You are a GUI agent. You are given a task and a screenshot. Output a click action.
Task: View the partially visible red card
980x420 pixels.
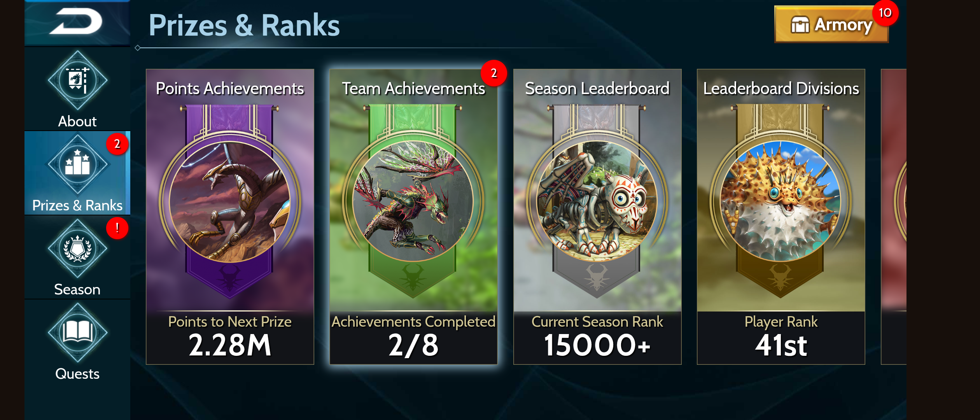click(894, 217)
